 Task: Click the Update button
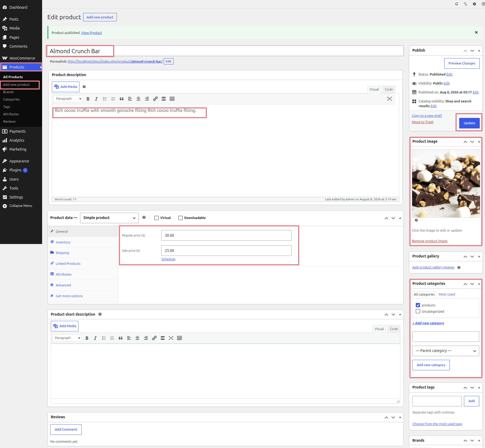click(469, 123)
